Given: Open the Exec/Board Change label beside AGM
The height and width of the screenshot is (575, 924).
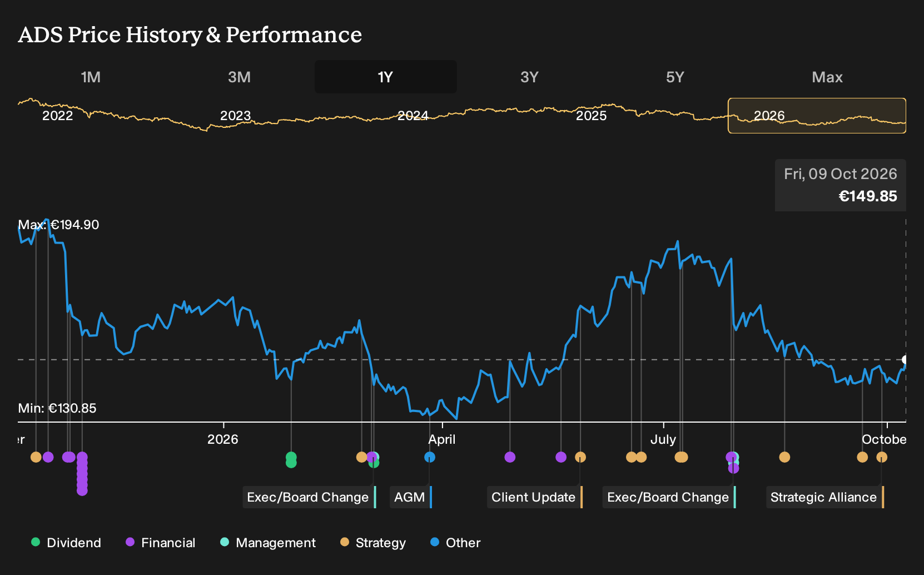Looking at the screenshot, I should (x=309, y=497).
